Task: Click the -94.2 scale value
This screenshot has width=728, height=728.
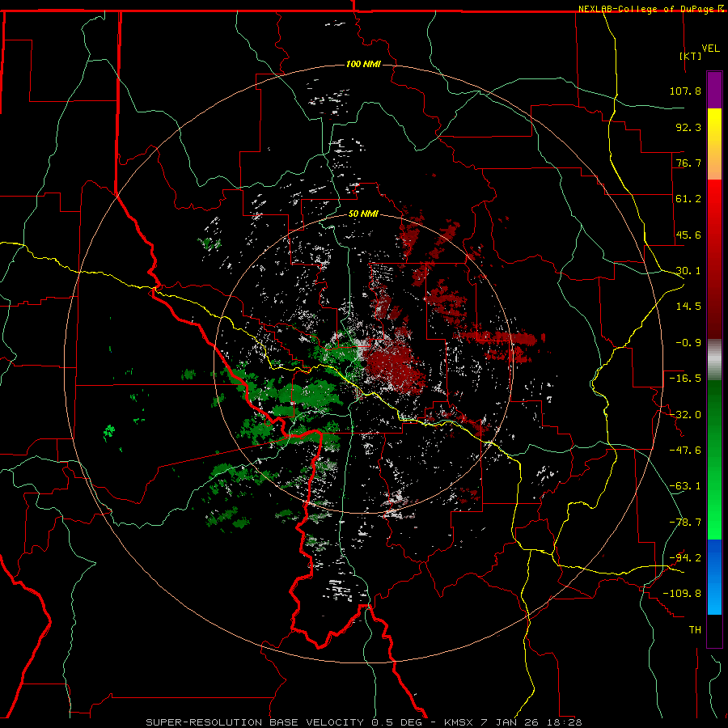Action: tap(685, 558)
